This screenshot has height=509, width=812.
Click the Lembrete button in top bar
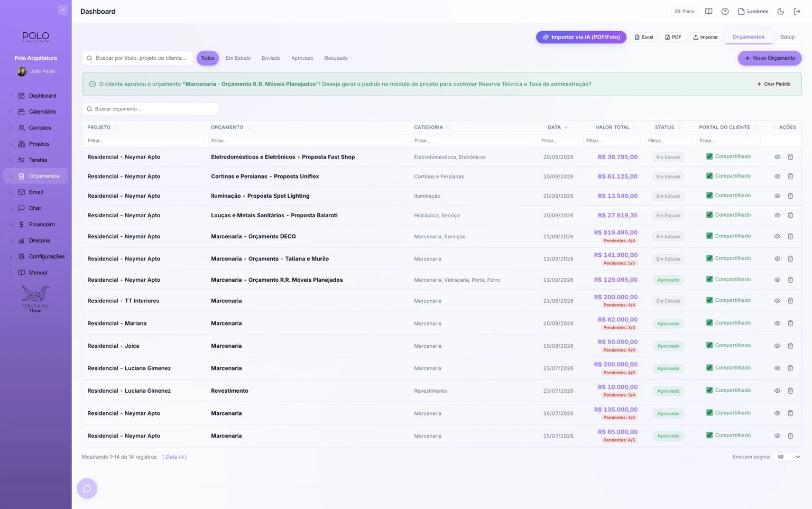coord(753,11)
